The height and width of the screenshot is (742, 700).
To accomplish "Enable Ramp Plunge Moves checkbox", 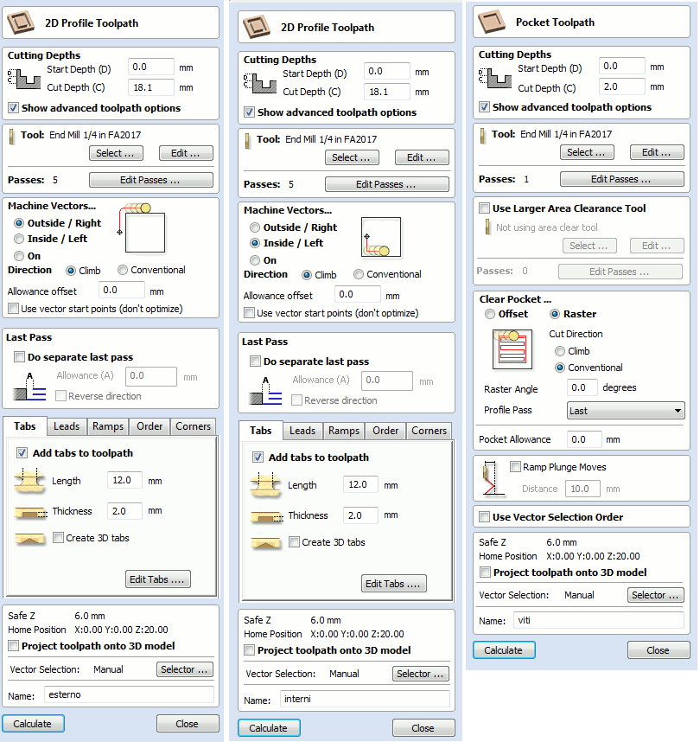I will (x=516, y=467).
